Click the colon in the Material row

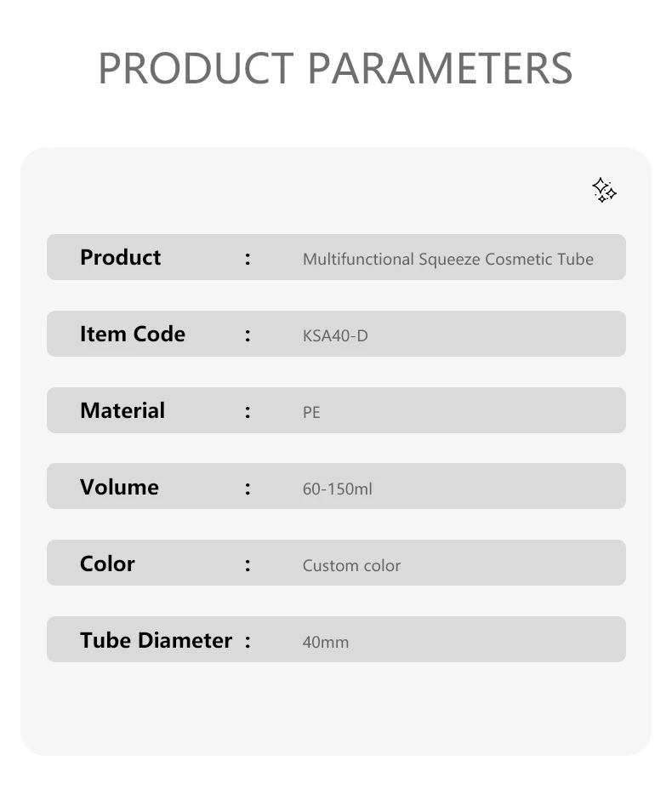(248, 412)
